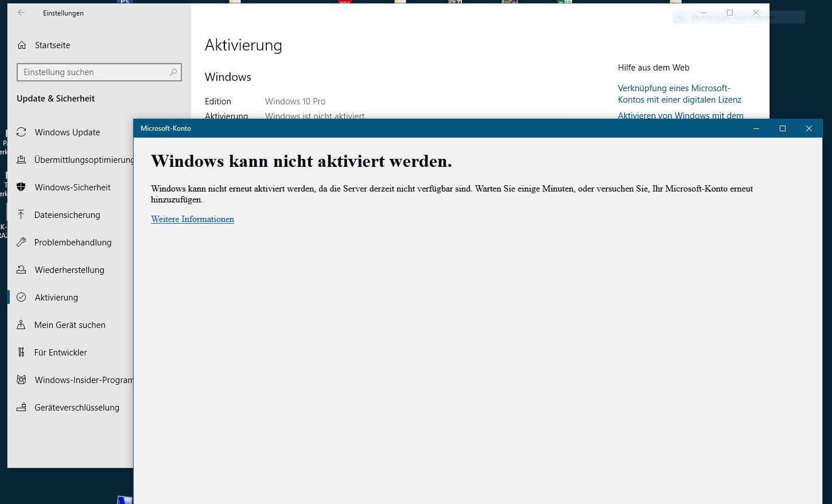Click heading Windows kann nicht aktiviert werden

[x=301, y=161]
